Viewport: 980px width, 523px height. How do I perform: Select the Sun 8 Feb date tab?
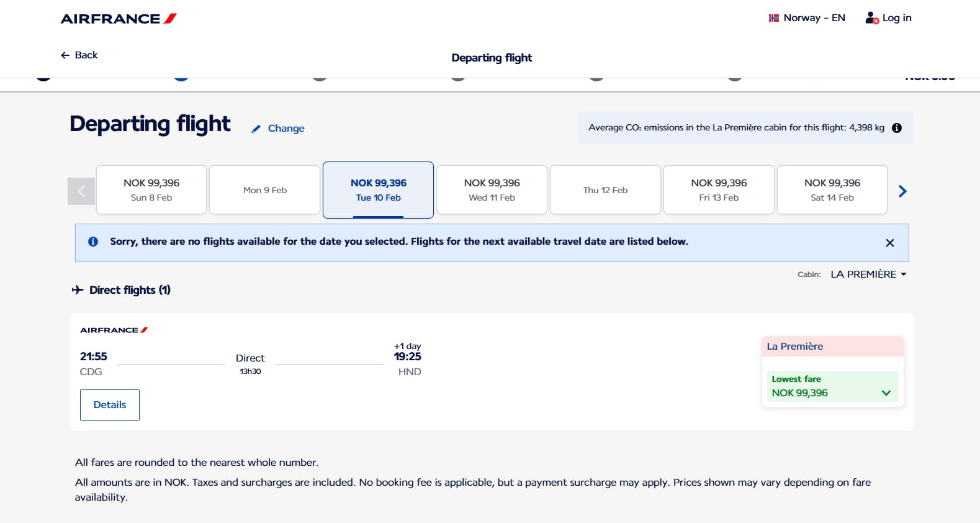tap(151, 190)
